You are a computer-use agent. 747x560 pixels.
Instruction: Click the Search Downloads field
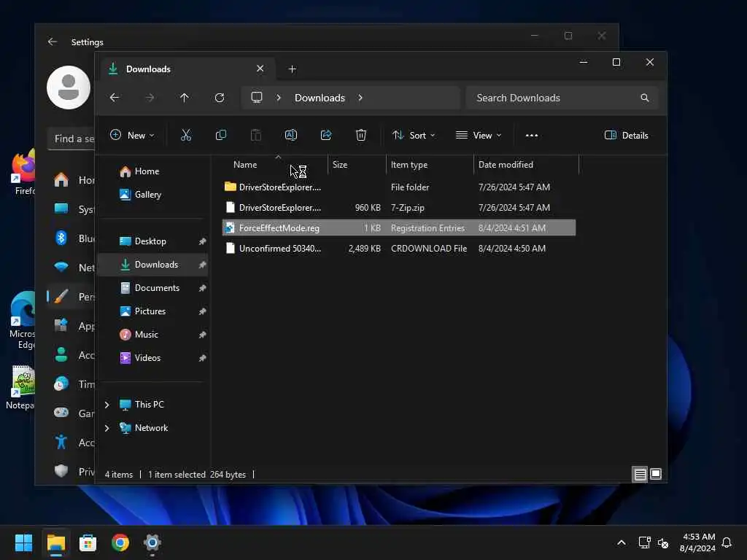[562, 98]
